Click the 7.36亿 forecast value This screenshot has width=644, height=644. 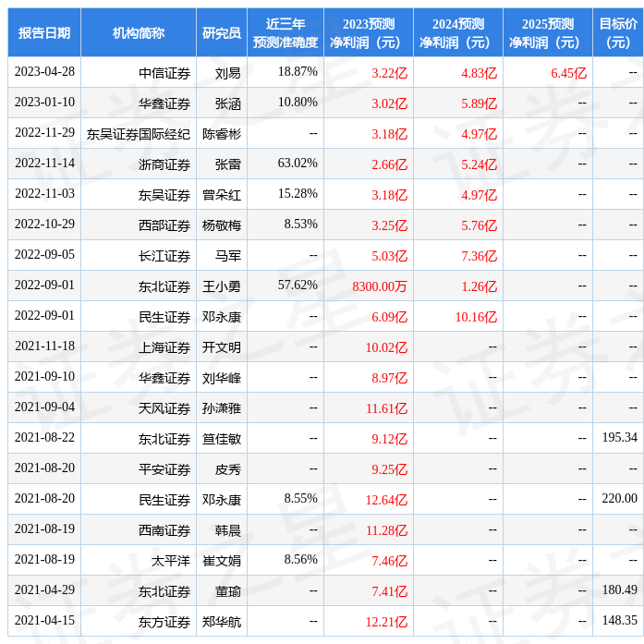[x=480, y=256]
